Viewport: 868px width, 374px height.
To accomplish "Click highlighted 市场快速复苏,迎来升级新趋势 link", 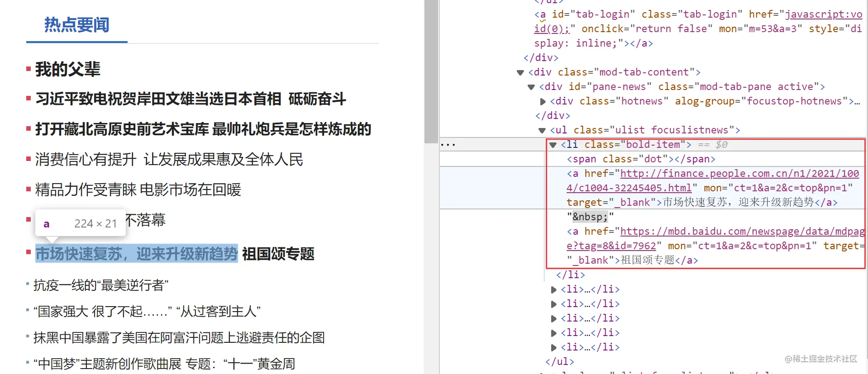I will tap(137, 254).
